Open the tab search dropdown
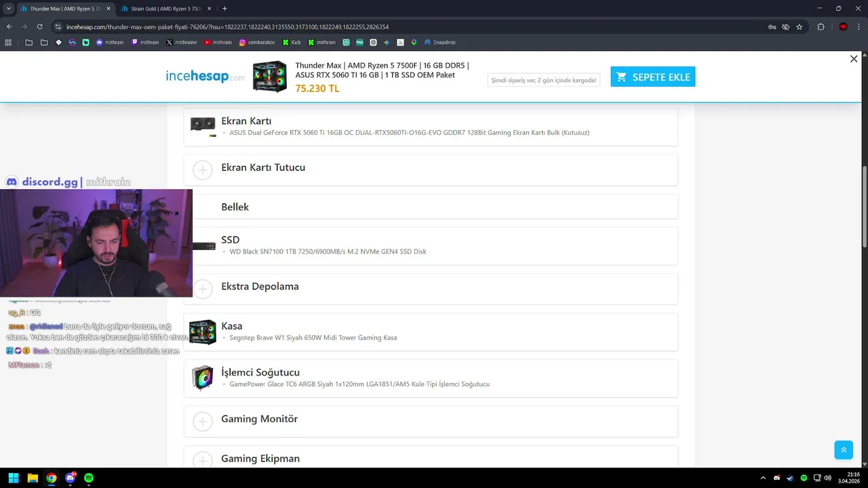 click(x=8, y=9)
